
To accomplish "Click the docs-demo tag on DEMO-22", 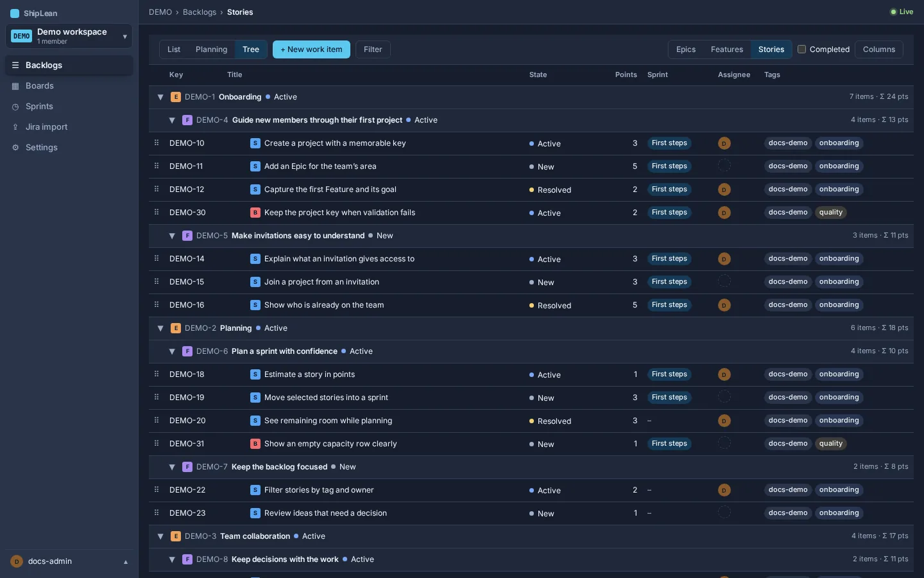I will [x=788, y=490].
